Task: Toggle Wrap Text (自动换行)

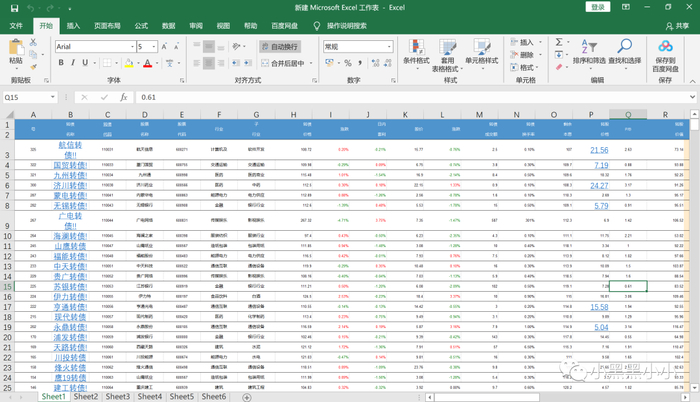Action: click(279, 46)
